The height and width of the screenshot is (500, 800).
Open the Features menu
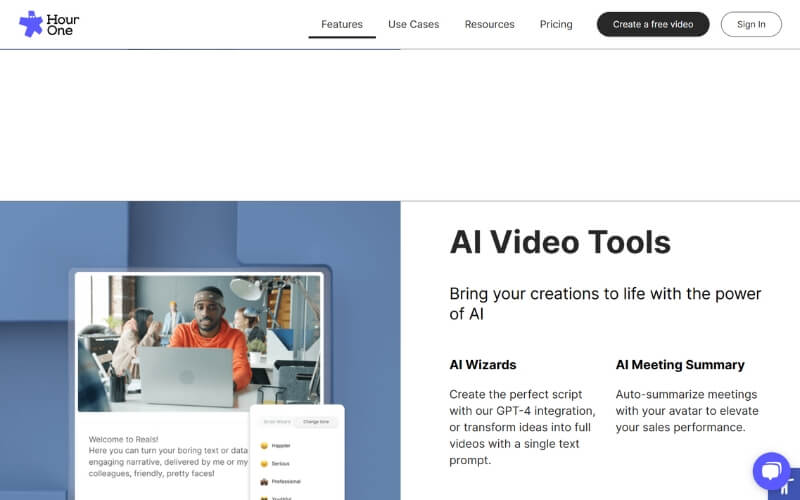[x=342, y=24]
